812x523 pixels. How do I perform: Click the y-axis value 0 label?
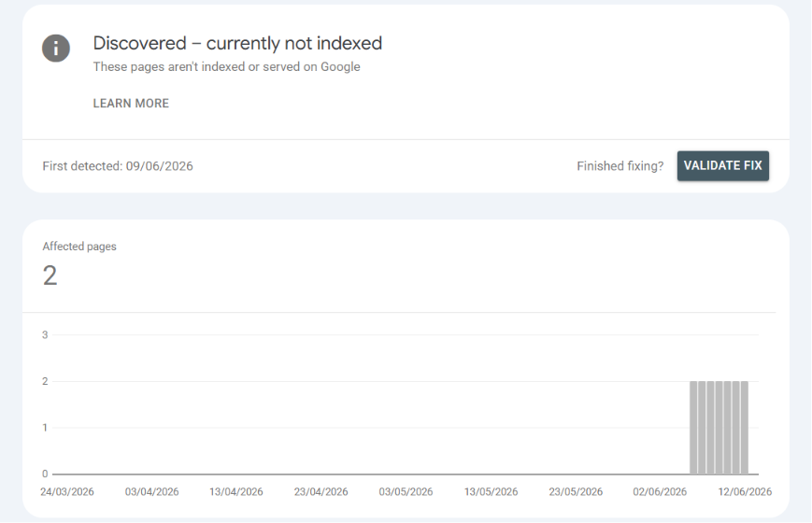point(45,474)
